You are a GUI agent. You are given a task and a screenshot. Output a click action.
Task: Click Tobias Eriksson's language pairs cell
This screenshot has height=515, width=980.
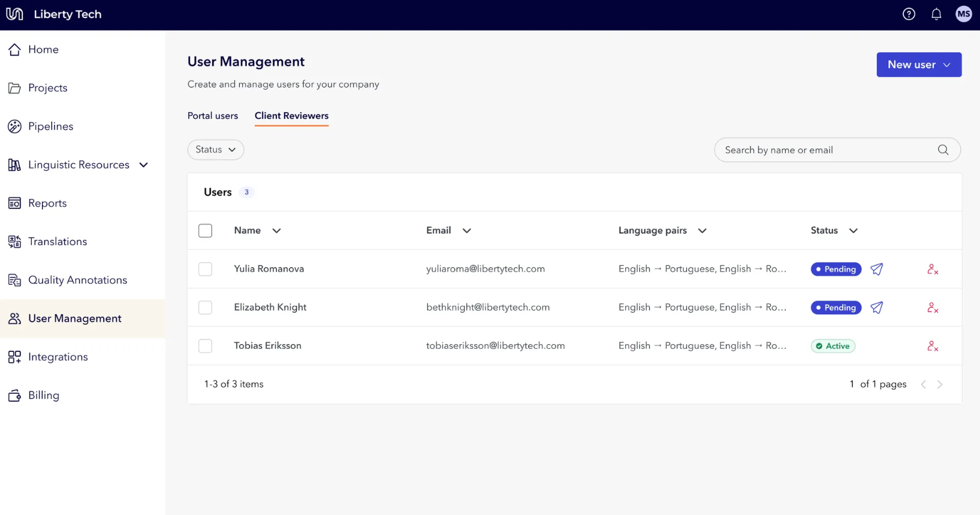point(702,345)
